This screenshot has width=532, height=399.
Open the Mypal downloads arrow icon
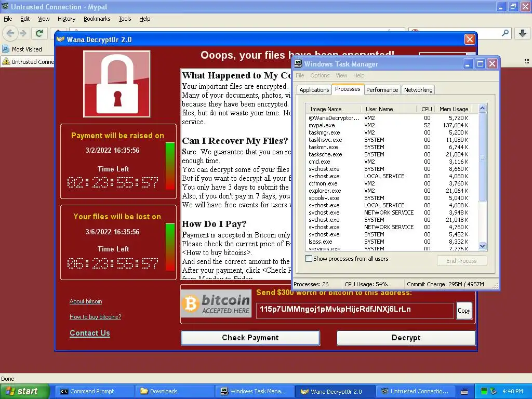(x=523, y=33)
